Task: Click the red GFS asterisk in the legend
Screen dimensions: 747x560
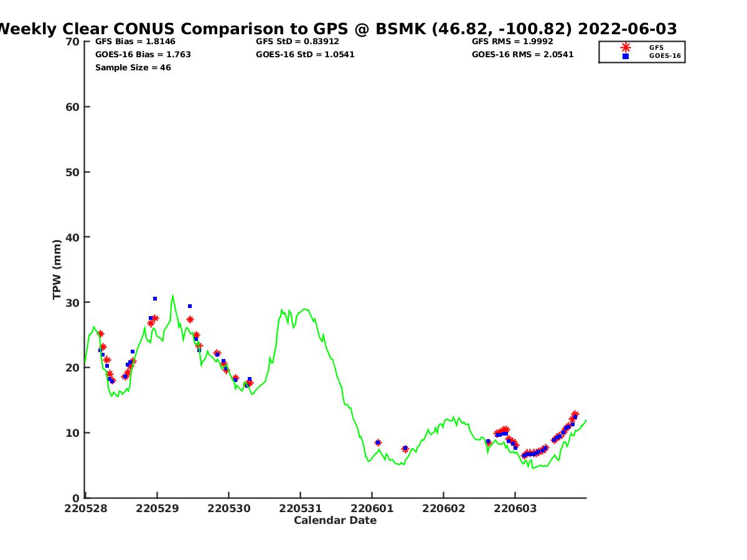Action: [626, 47]
